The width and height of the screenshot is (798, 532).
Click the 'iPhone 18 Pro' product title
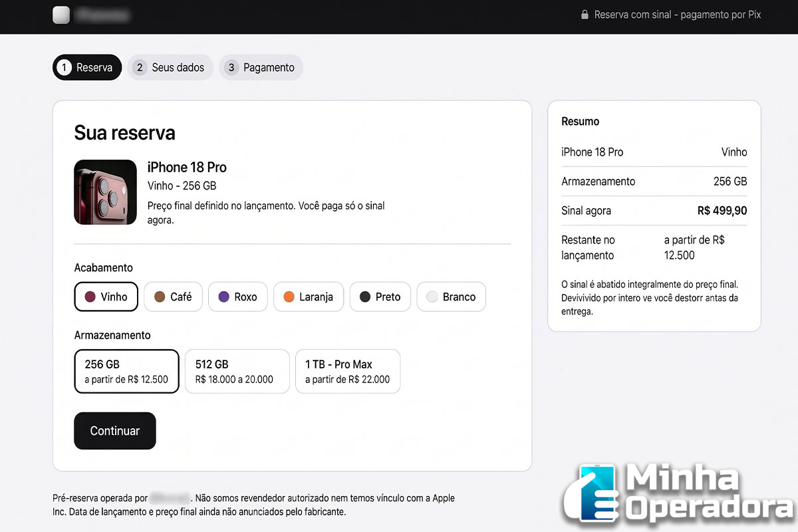[x=187, y=168]
